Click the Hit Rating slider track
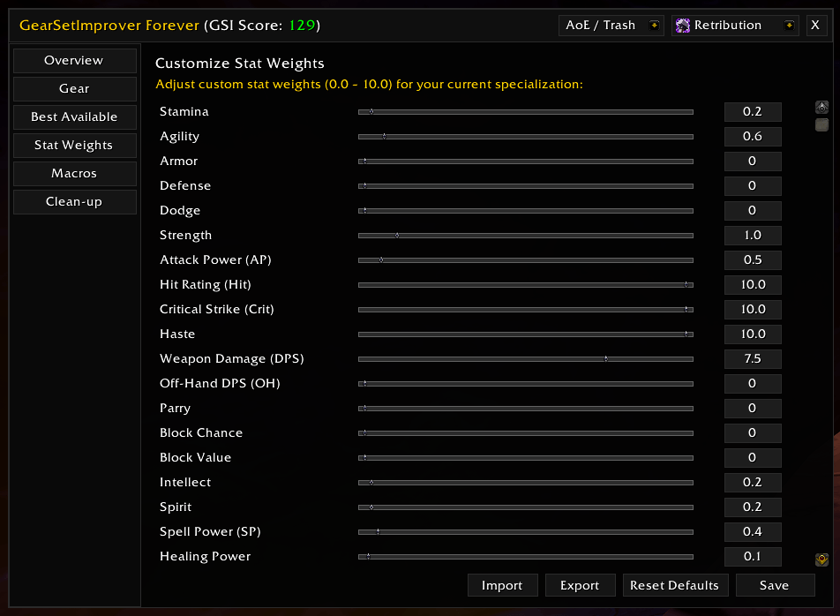Viewport: 840px width, 616px height. [x=526, y=285]
